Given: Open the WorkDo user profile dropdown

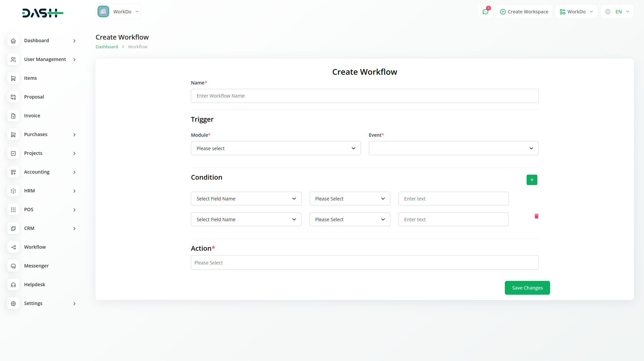Looking at the screenshot, I should [576, 12].
